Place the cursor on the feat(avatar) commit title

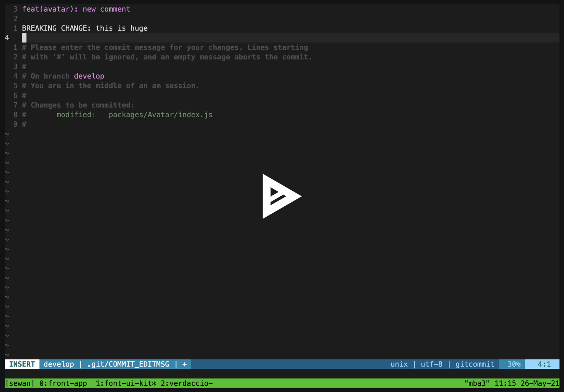(76, 9)
